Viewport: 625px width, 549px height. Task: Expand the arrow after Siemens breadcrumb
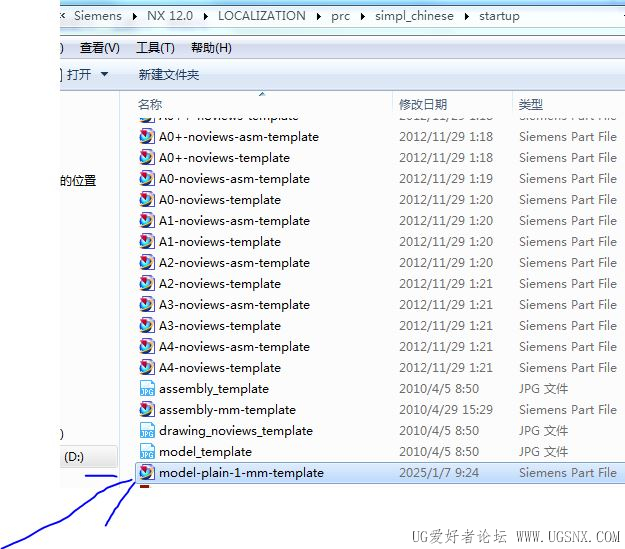pos(135,16)
